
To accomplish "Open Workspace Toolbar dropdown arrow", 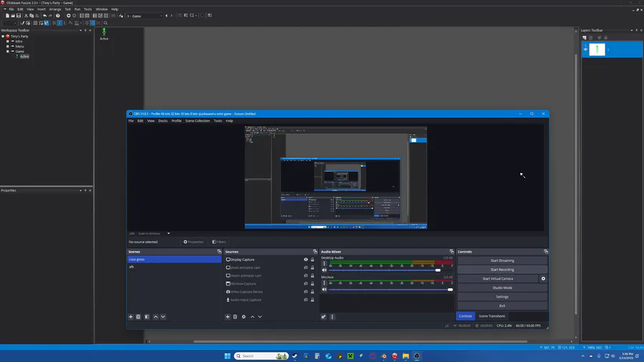I will (x=80, y=30).
